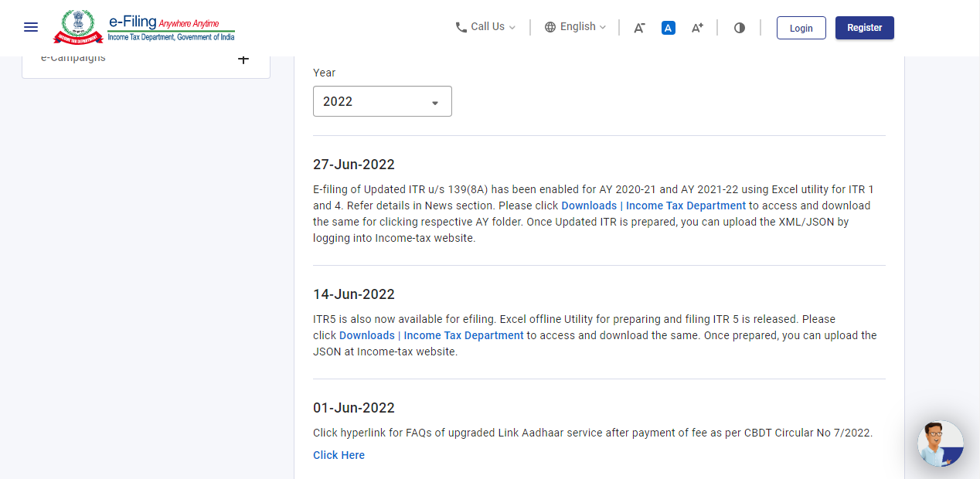This screenshot has height=479, width=980.
Task: Expand the e-Campaigns section plus sign
Action: (x=243, y=59)
